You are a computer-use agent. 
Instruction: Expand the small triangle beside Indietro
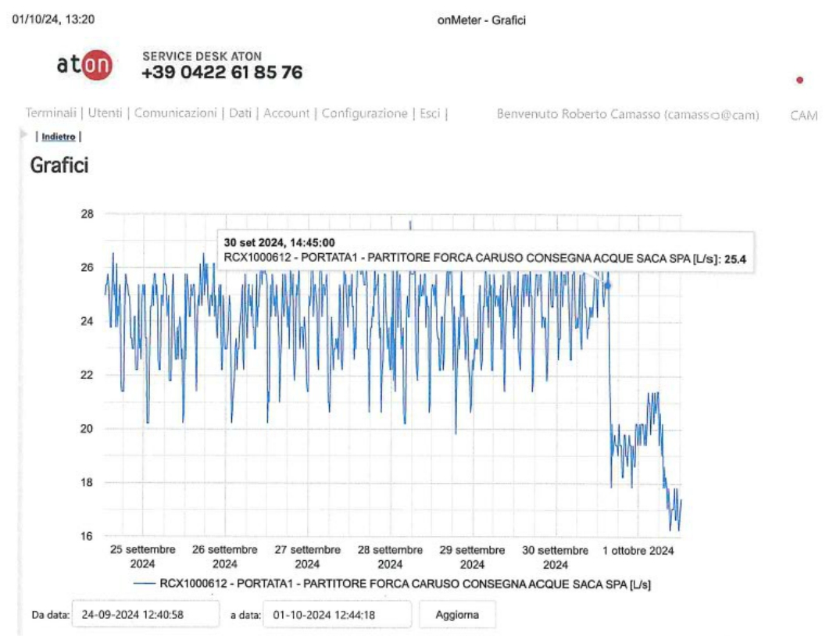pyautogui.click(x=23, y=135)
